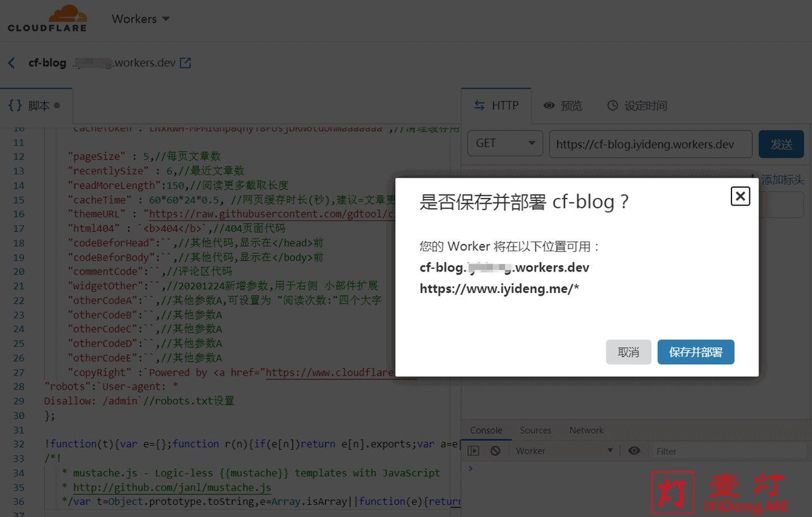Click the 保存并部署 button
The image size is (812, 517).
tap(696, 352)
